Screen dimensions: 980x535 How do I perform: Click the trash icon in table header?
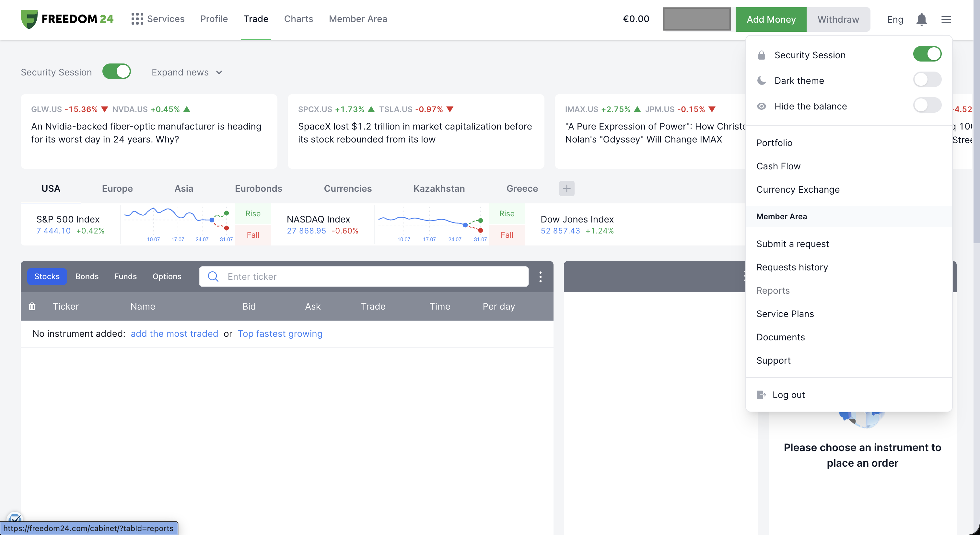[x=32, y=306]
